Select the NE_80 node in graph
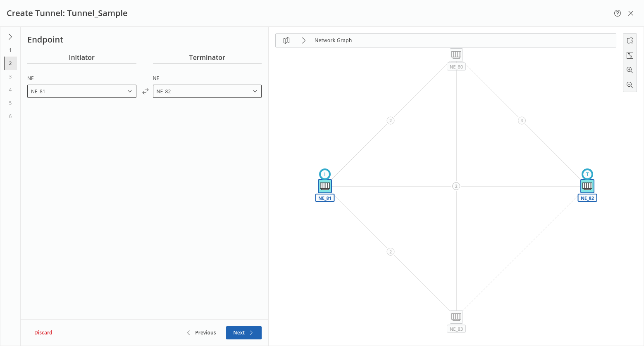 456,55
